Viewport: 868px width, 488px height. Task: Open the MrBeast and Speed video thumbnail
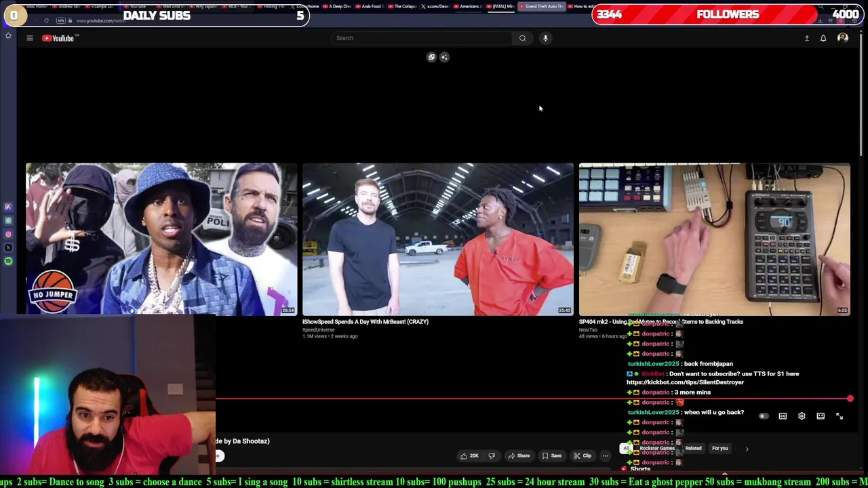438,239
